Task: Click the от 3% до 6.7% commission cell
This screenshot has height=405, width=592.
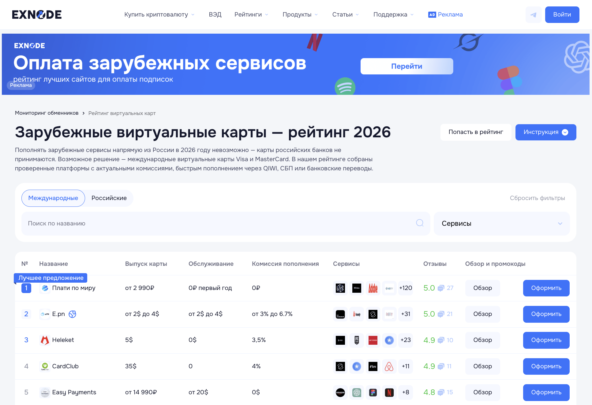Action: click(272, 314)
